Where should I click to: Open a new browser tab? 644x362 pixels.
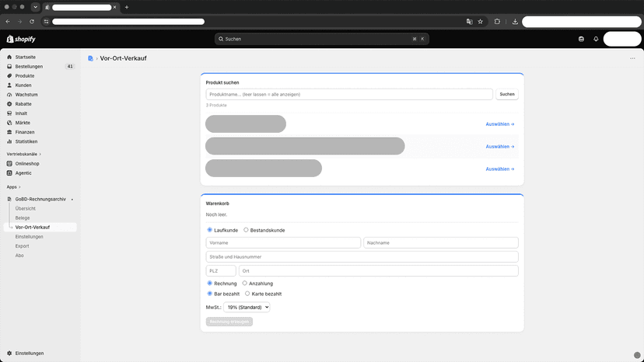pyautogui.click(x=127, y=7)
